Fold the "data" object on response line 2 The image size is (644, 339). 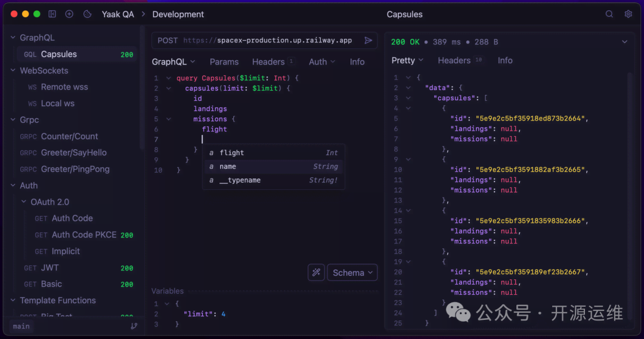coord(408,88)
